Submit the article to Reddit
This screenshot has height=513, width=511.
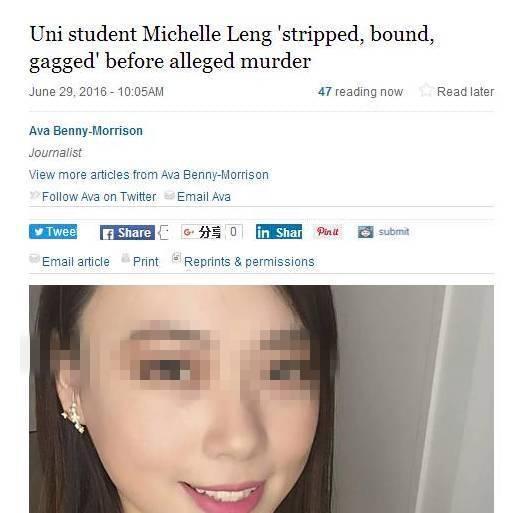click(384, 232)
